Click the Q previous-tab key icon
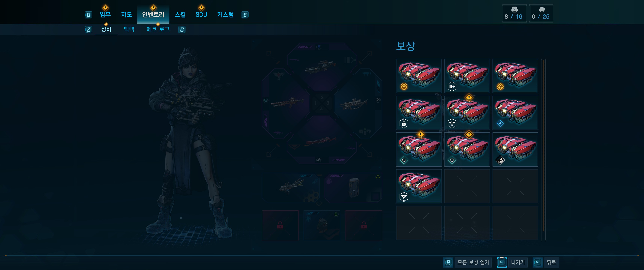The height and width of the screenshot is (270, 644). click(x=88, y=15)
